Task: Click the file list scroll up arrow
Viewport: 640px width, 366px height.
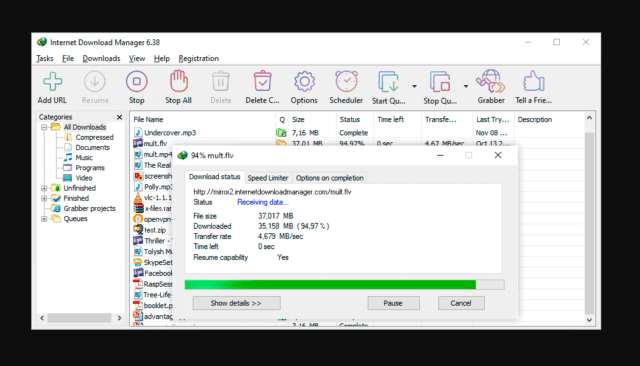Action: click(589, 118)
